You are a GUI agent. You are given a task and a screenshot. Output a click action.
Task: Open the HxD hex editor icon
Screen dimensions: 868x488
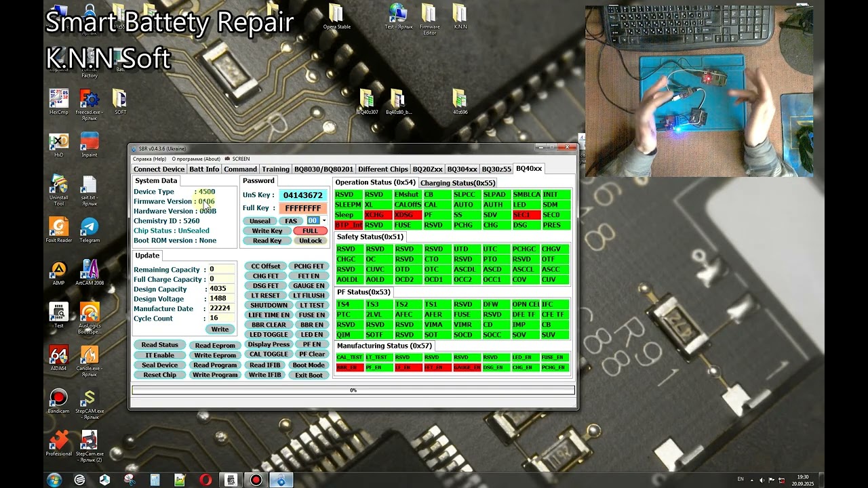coord(59,144)
